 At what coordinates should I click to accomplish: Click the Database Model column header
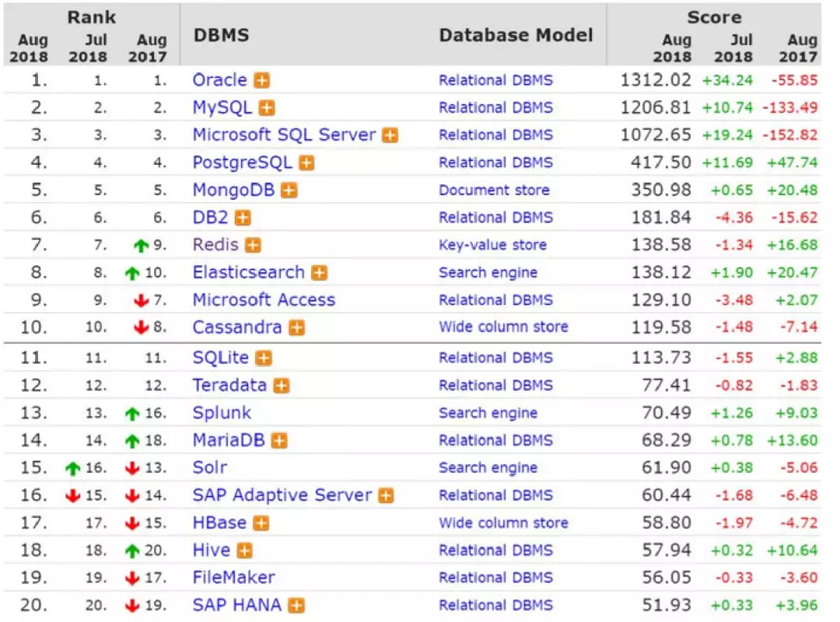coord(516,35)
